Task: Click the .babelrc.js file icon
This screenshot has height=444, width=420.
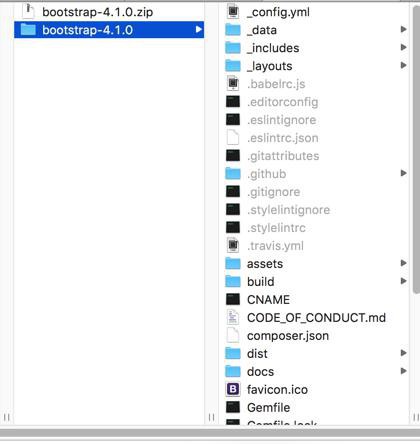Action: (233, 84)
